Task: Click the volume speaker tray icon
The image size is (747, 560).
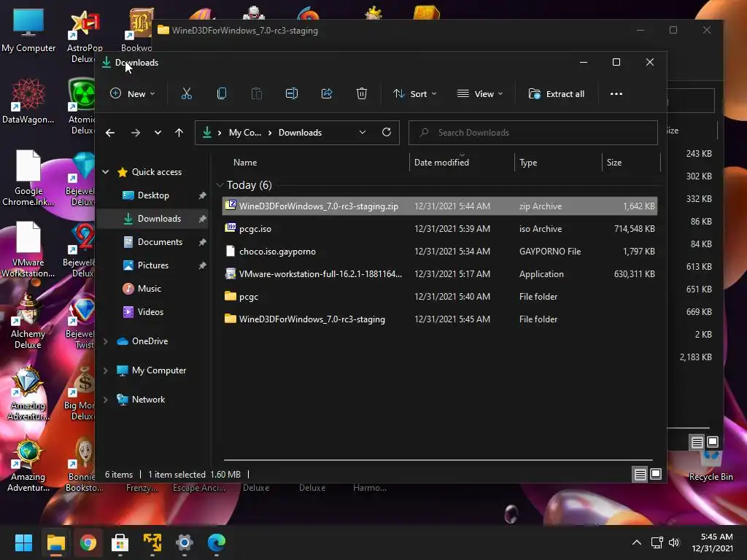Action: click(x=673, y=542)
